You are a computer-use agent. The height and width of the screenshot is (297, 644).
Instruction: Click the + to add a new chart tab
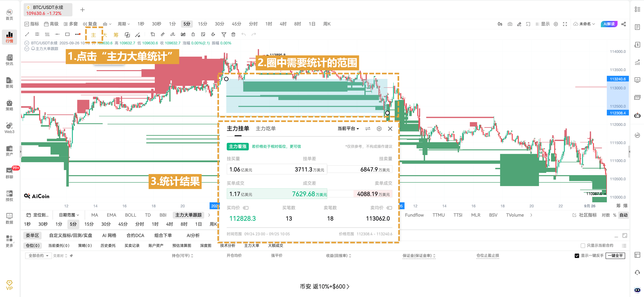[x=83, y=10]
